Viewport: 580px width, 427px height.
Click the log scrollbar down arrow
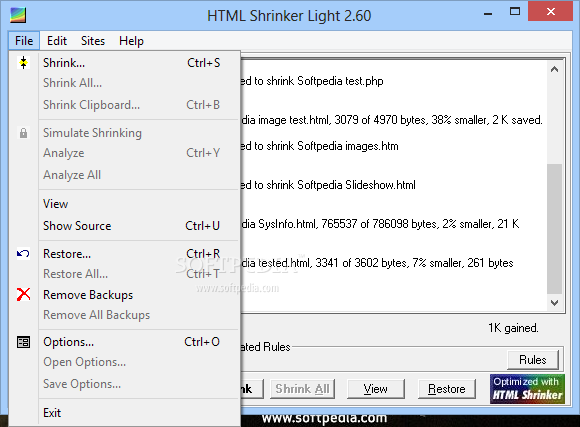pyautogui.click(x=554, y=303)
